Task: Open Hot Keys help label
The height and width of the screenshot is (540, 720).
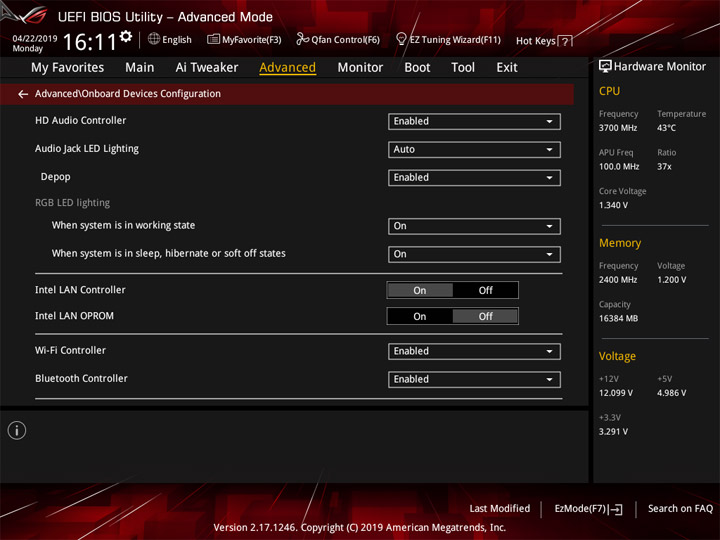Action: [536, 41]
